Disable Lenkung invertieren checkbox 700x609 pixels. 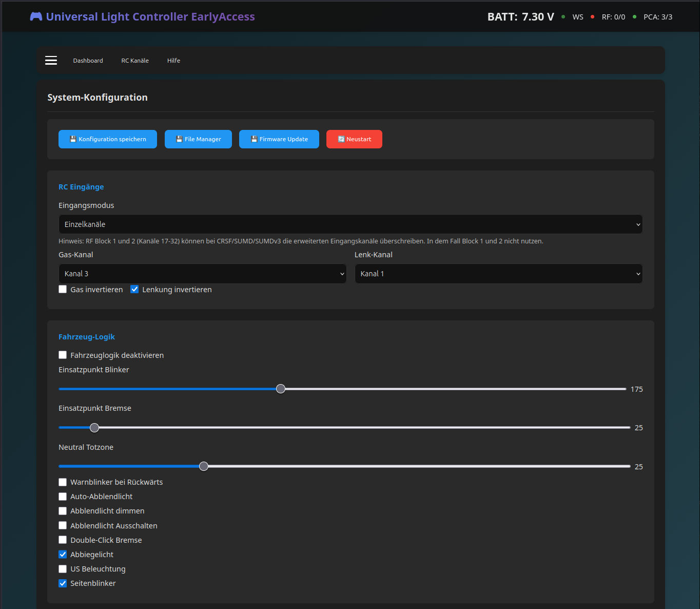click(x=134, y=290)
